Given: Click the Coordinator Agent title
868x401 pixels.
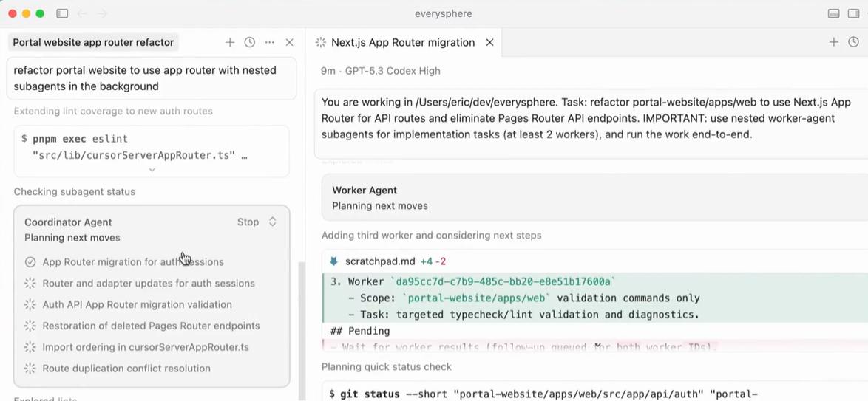Looking at the screenshot, I should pyautogui.click(x=68, y=222).
